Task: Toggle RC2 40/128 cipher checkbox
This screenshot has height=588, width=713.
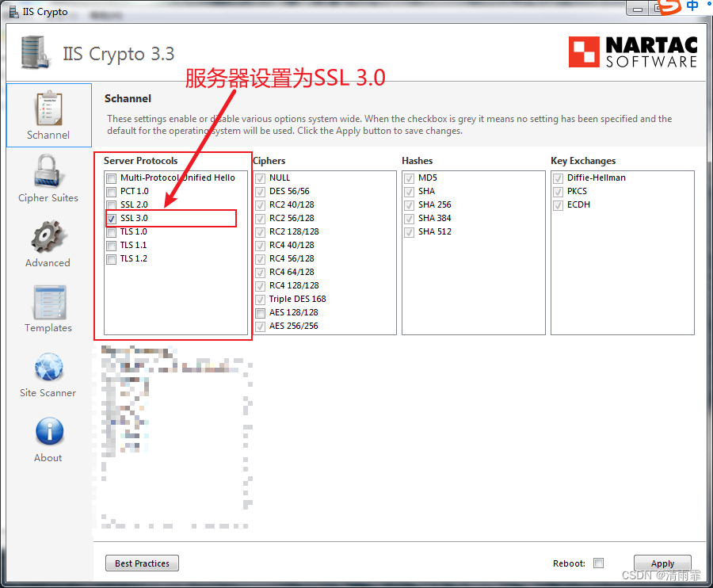Action: click(x=260, y=204)
